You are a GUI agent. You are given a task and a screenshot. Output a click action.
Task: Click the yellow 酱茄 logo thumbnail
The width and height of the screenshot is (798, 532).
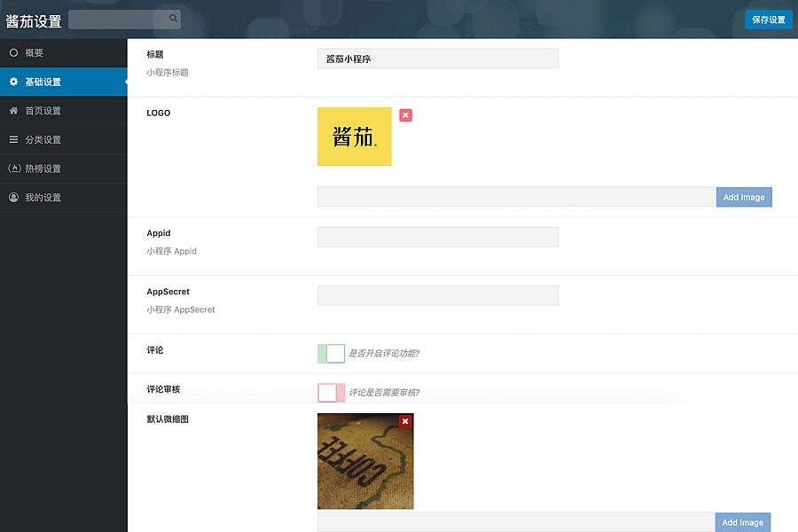[x=354, y=137]
